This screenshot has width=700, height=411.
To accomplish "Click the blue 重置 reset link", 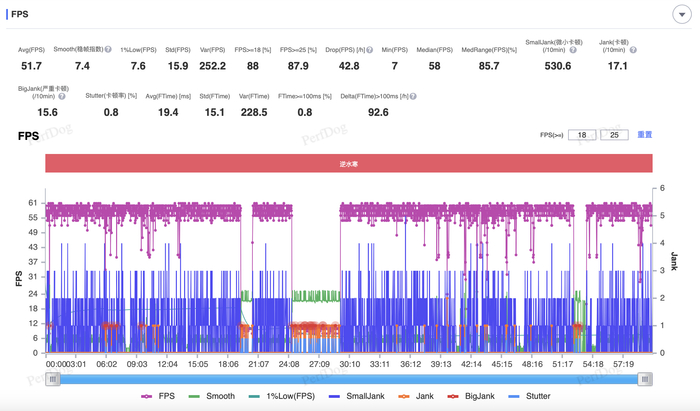I will (645, 135).
